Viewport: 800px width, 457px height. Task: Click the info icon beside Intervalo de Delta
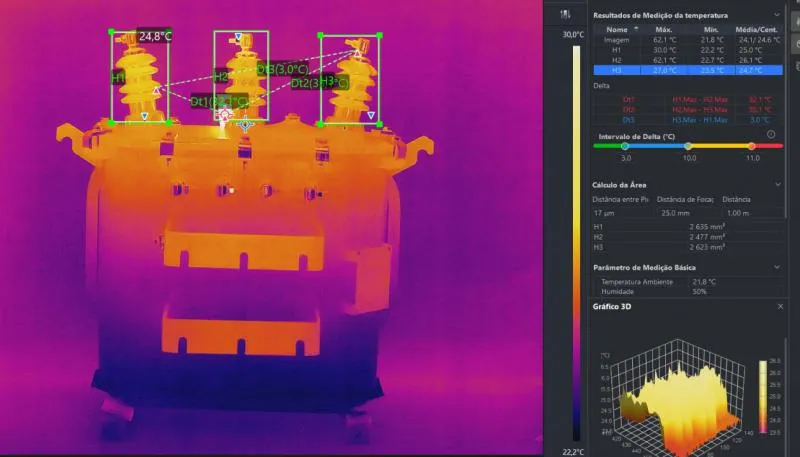[x=771, y=134]
